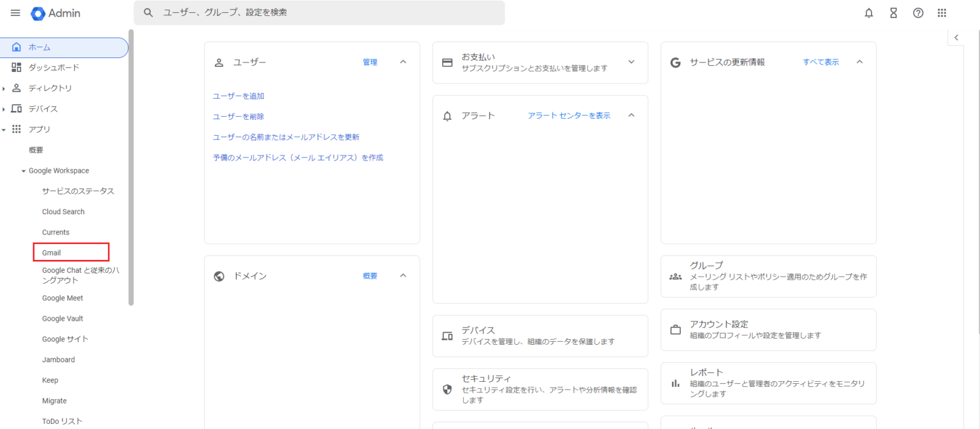Collapse the アプリ tree section
Viewport: 980px width, 429px height.
(x=4, y=129)
